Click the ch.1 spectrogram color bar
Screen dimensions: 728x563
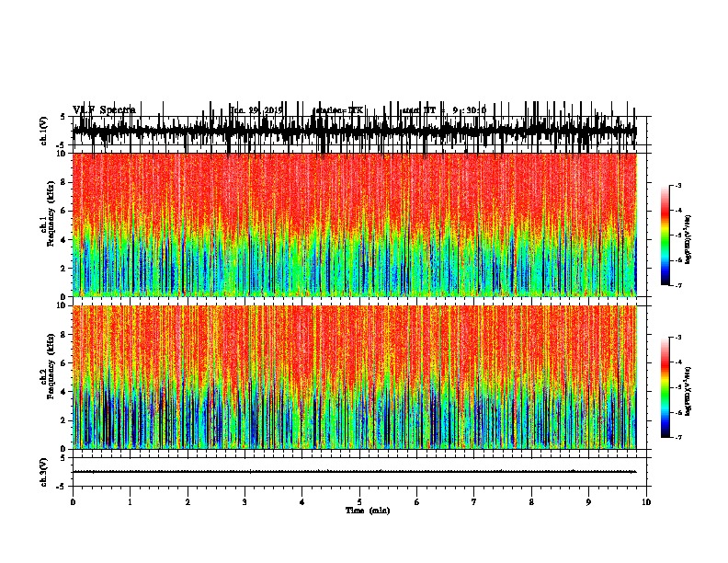pyautogui.click(x=665, y=236)
